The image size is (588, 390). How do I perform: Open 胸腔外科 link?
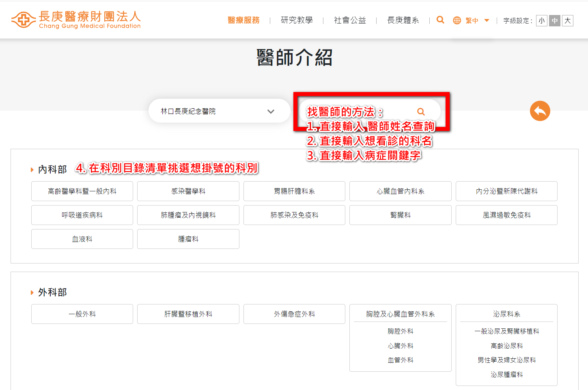tap(401, 331)
